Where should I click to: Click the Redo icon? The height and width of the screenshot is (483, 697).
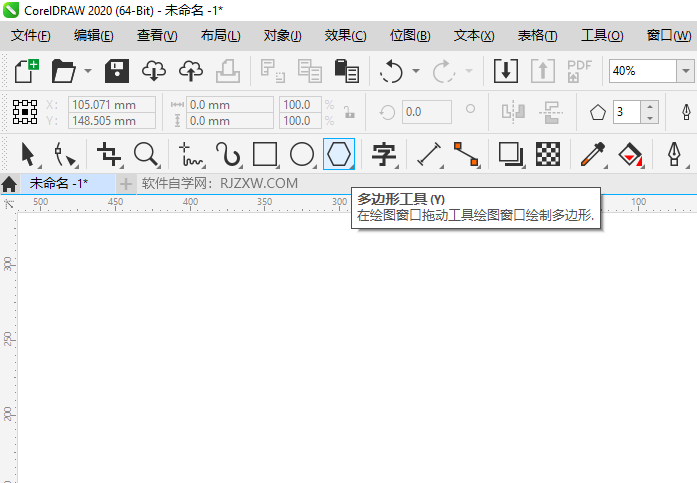[444, 71]
